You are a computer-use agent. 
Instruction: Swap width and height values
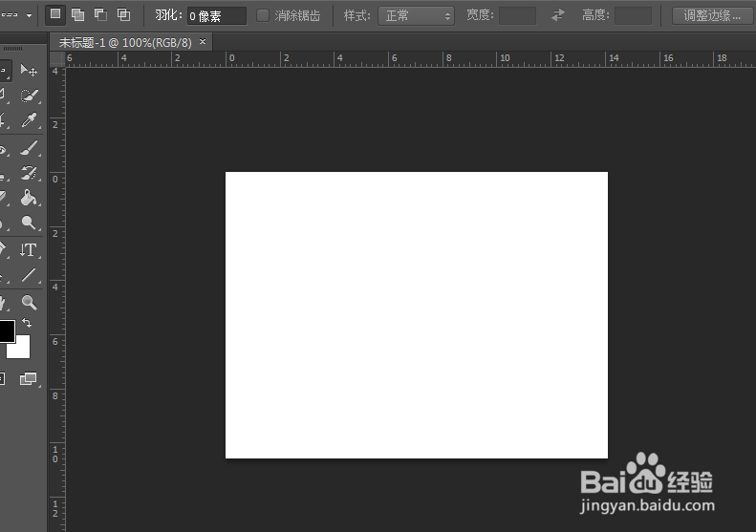click(x=558, y=15)
